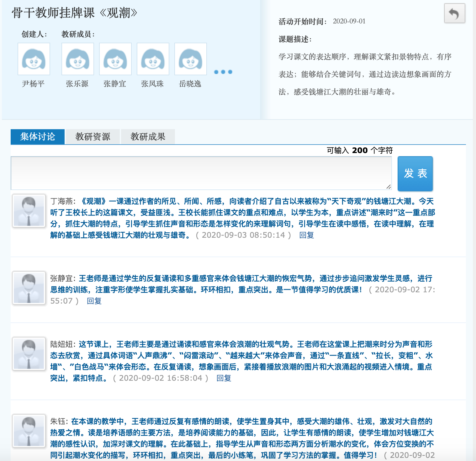Click commenter name 朱钰

click(58, 421)
